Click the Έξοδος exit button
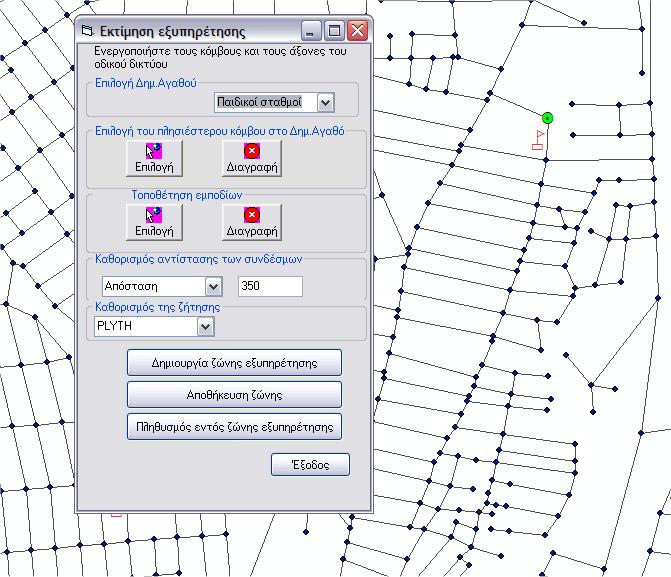Viewport: 671px width, 577px height. tap(310, 464)
